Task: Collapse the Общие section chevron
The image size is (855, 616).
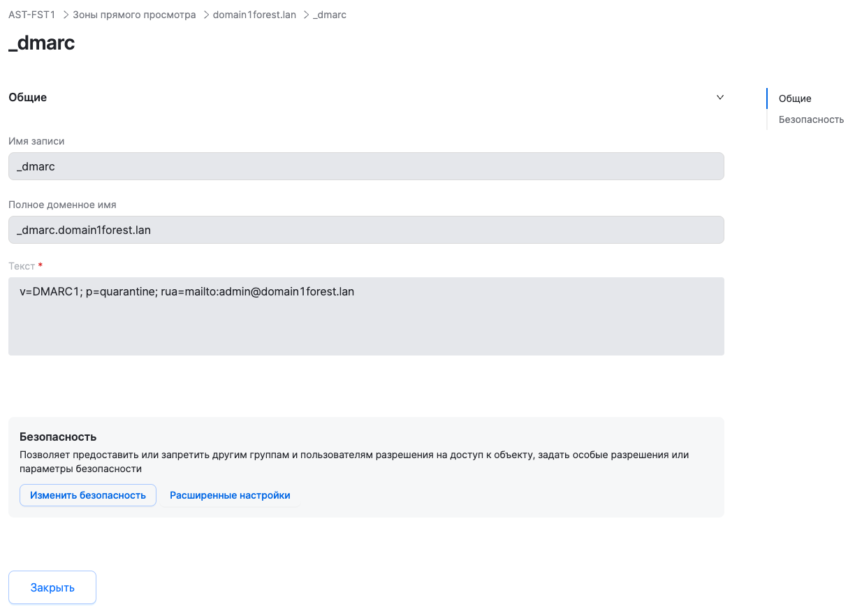Action: click(720, 98)
